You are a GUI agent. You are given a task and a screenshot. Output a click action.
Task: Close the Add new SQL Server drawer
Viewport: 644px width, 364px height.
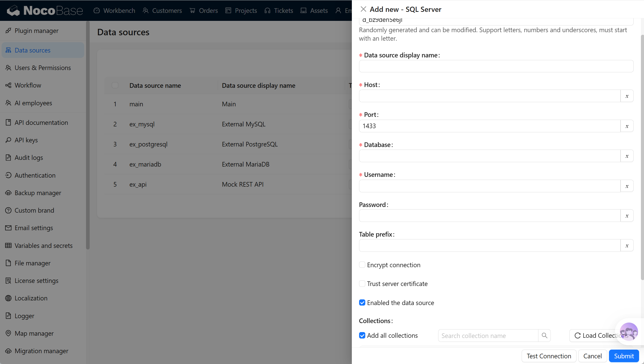[x=363, y=9]
